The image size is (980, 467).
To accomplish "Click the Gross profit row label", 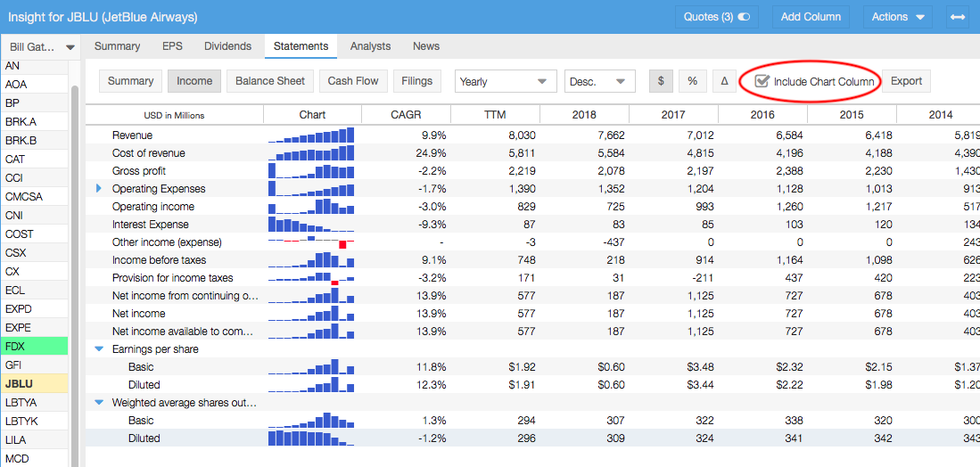I will pos(139,170).
